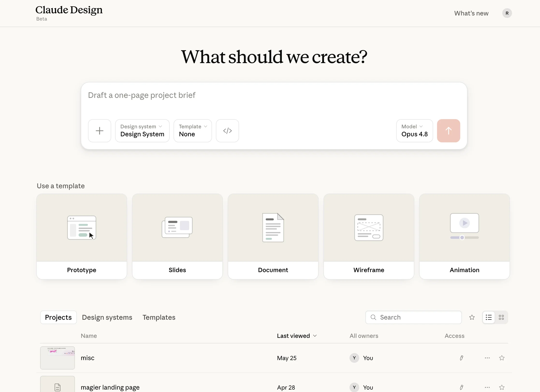Click the misc project name
The width and height of the screenshot is (540, 392).
(88, 358)
